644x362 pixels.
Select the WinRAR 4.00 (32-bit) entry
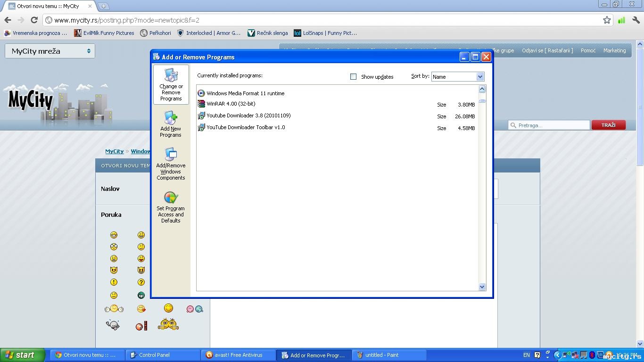[338, 104]
